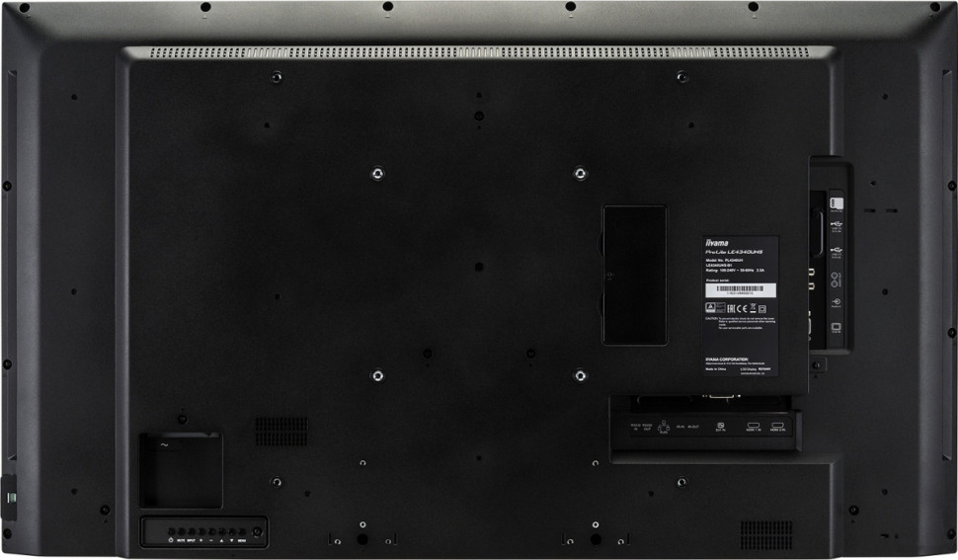The width and height of the screenshot is (958, 560).
Task: Click the up triangle on the control panel
Action: [x=221, y=540]
